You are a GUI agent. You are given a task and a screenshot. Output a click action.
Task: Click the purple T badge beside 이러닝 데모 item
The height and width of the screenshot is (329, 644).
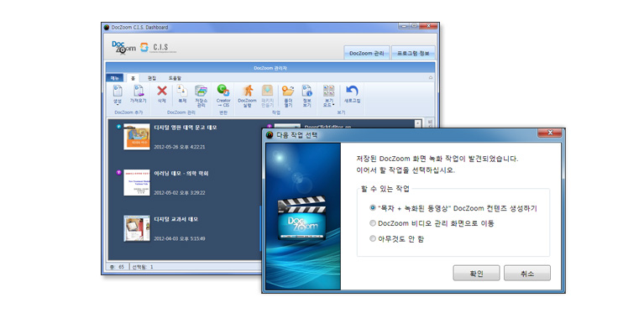click(118, 173)
